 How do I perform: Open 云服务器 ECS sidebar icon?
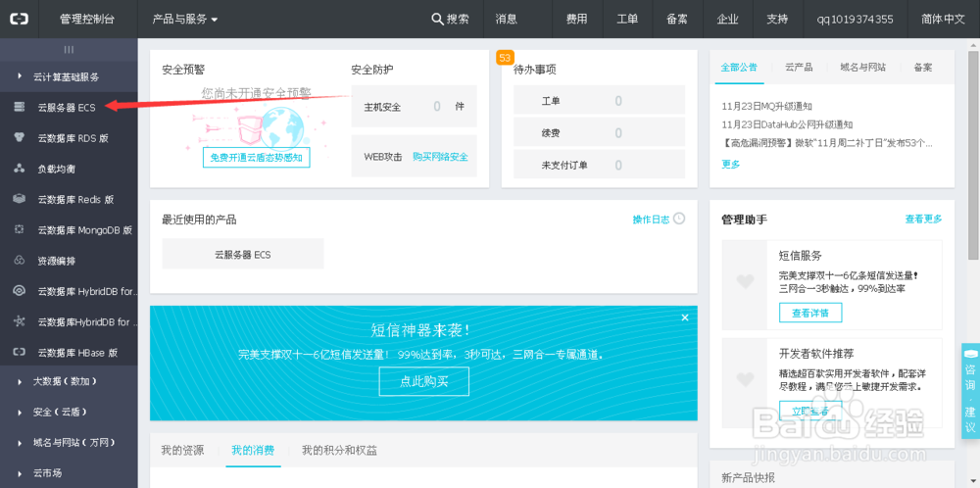19,108
